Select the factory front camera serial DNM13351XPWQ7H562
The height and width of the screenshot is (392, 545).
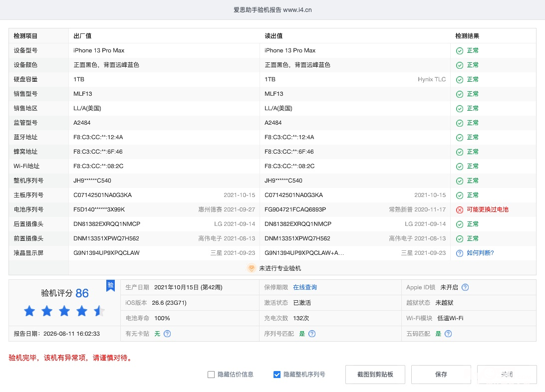[x=106, y=238]
